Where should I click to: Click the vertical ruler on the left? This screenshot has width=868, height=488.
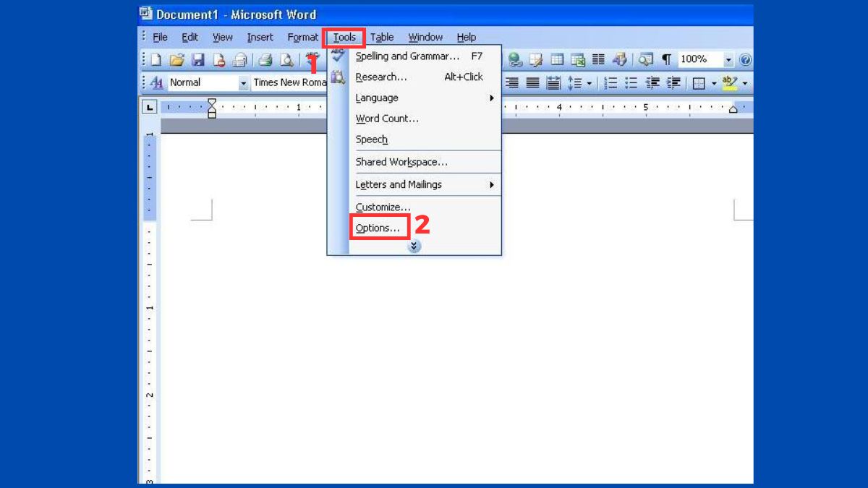click(x=150, y=307)
